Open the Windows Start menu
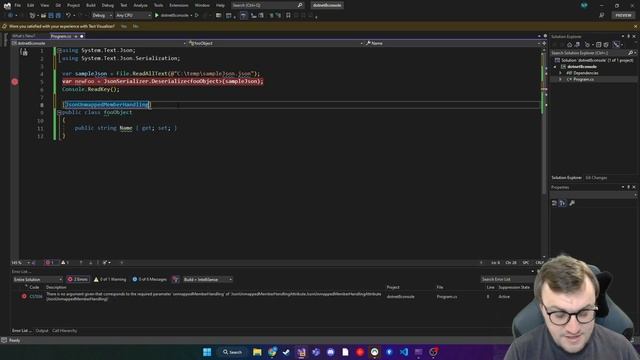 tap(207, 352)
